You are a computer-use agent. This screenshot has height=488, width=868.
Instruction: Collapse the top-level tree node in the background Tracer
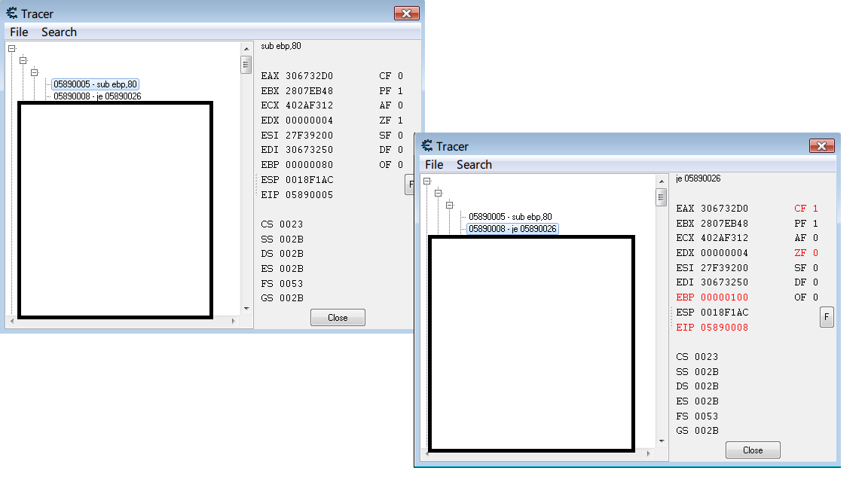11,49
